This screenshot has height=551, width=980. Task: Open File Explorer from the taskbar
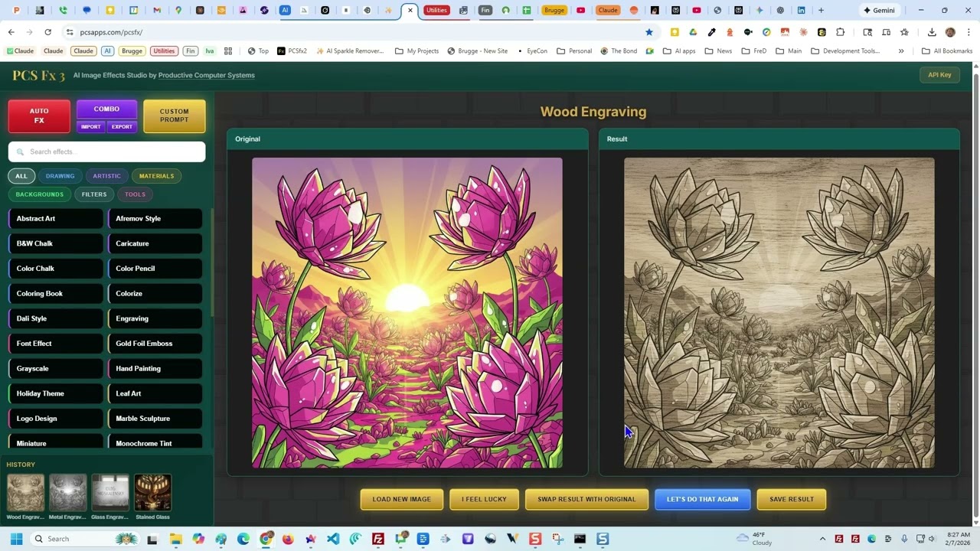point(175,539)
